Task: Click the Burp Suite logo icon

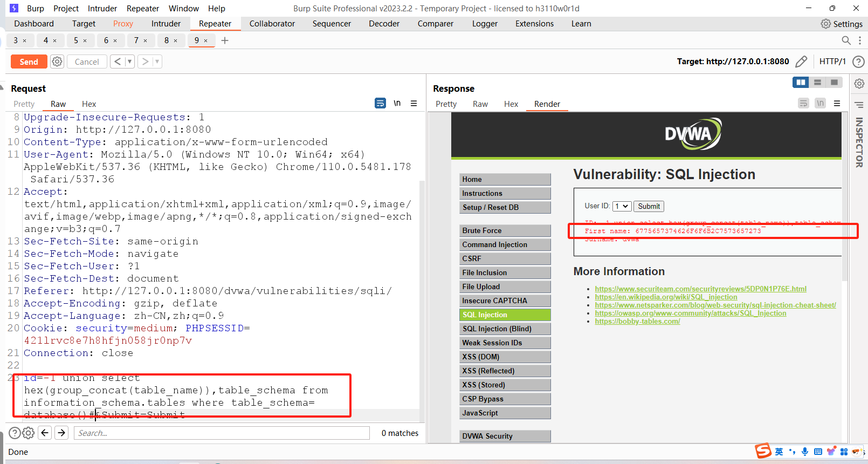Action: (x=14, y=8)
